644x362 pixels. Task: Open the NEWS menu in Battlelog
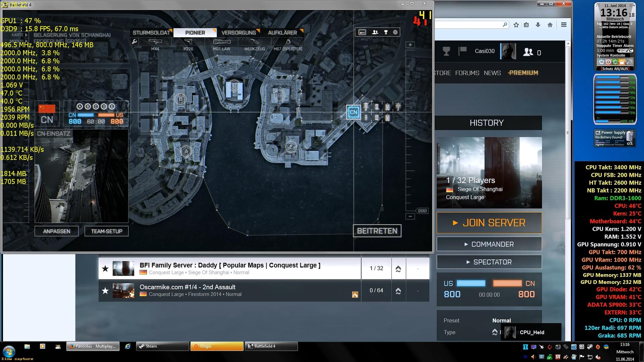(492, 73)
